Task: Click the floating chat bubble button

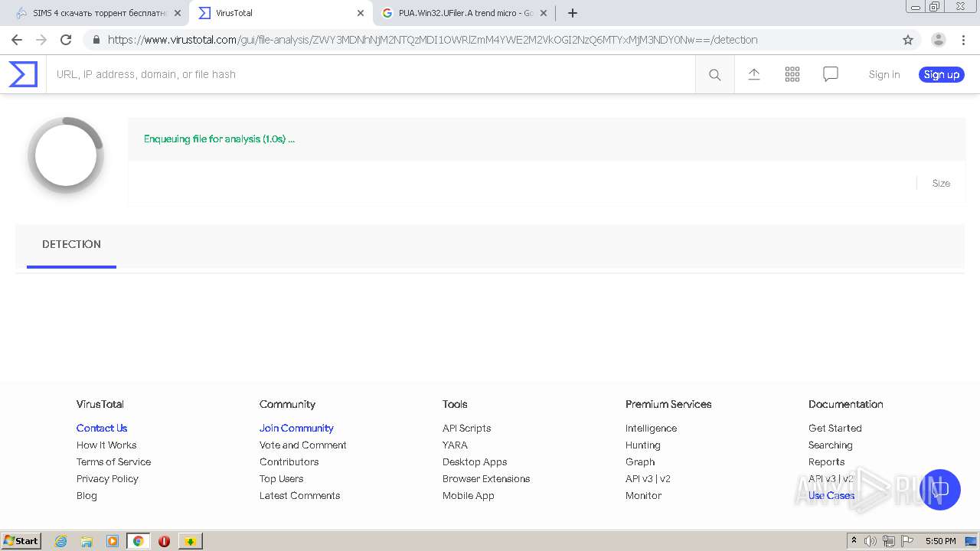Action: (940, 490)
